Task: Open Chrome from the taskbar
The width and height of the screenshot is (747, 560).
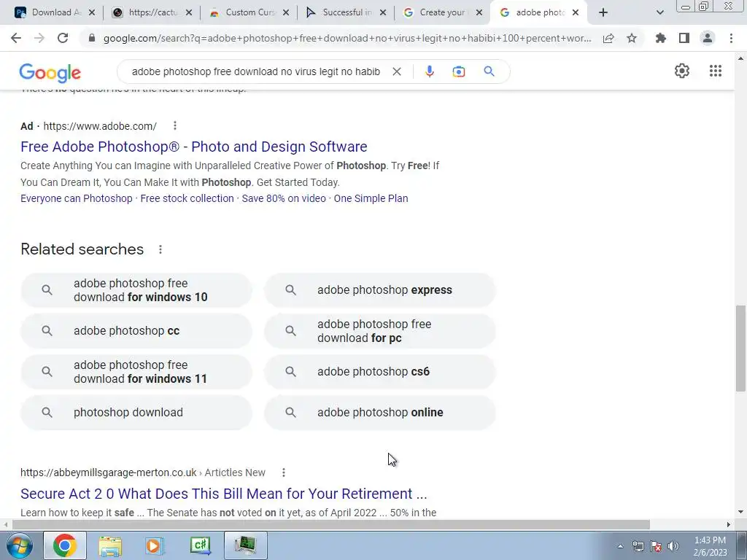Action: 65,545
